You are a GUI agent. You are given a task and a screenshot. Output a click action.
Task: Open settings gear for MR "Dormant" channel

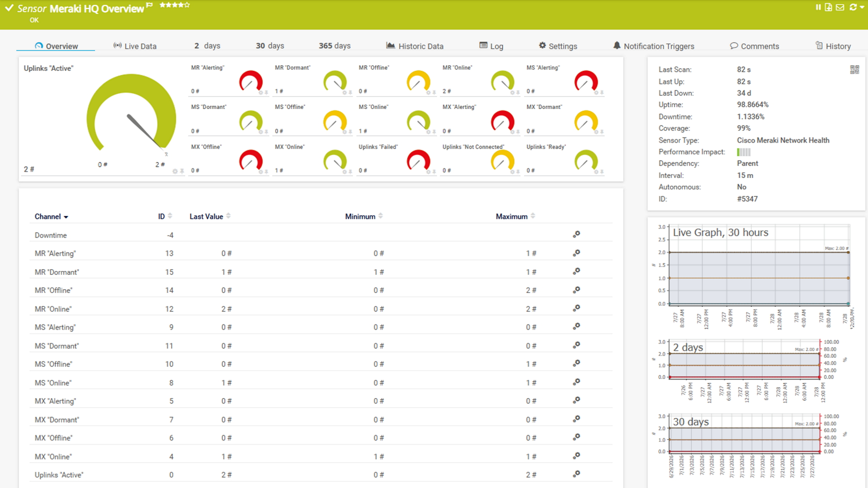tap(576, 271)
